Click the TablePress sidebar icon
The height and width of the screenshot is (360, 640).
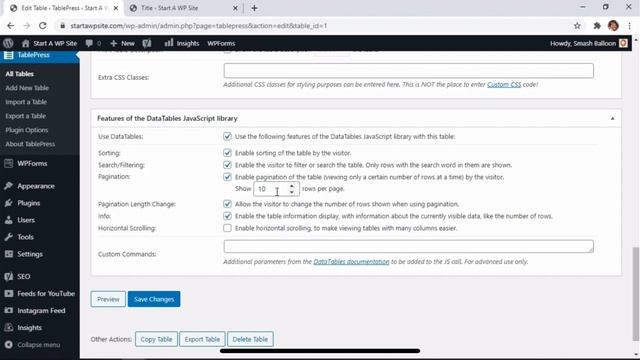click(x=9, y=55)
